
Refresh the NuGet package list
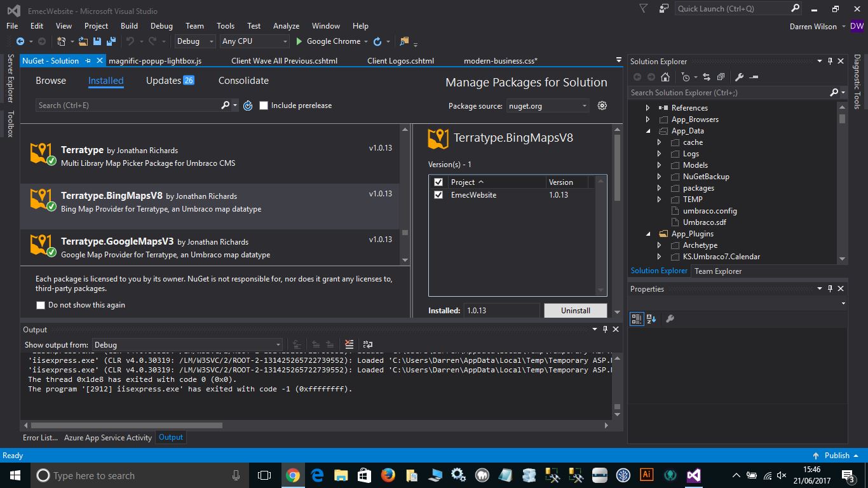tap(248, 105)
